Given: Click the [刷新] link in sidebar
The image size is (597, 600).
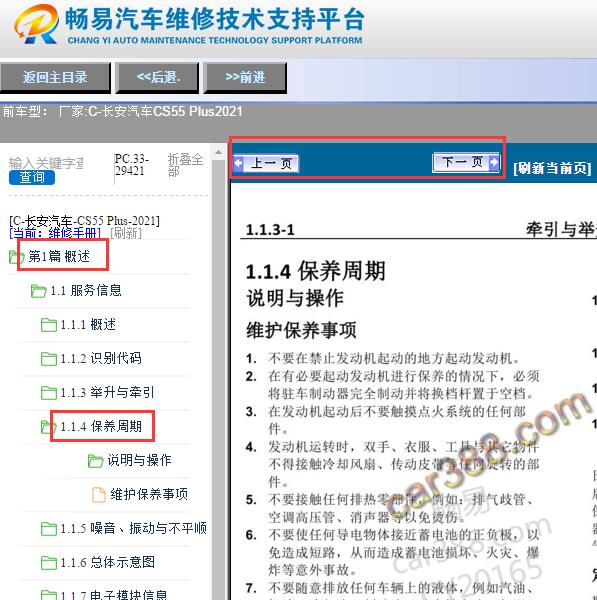Looking at the screenshot, I should (126, 233).
